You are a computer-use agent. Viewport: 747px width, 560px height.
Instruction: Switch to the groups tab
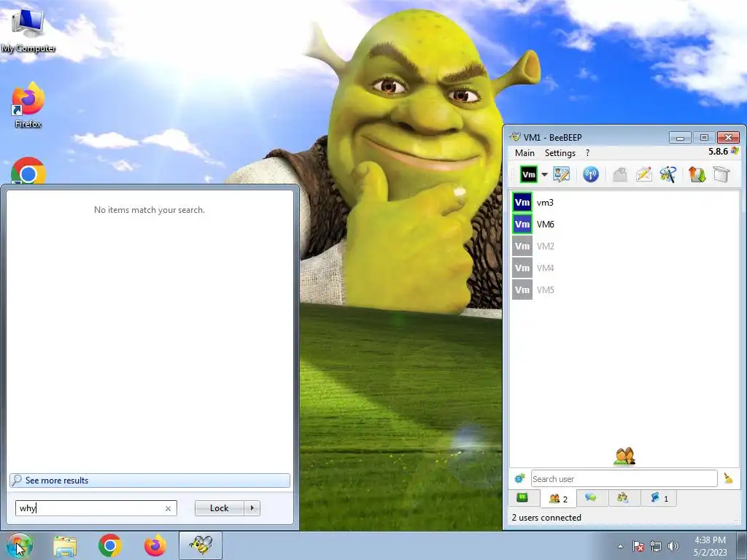pos(623,498)
